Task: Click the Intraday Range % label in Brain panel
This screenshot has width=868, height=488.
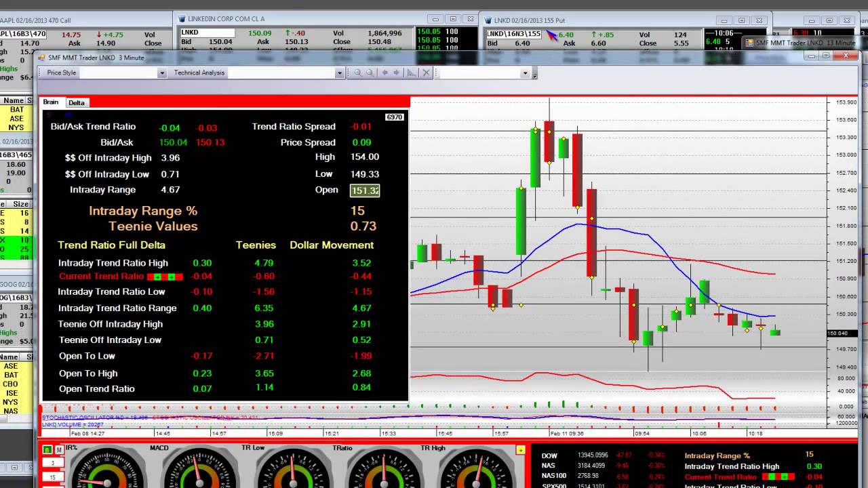Action: click(143, 211)
